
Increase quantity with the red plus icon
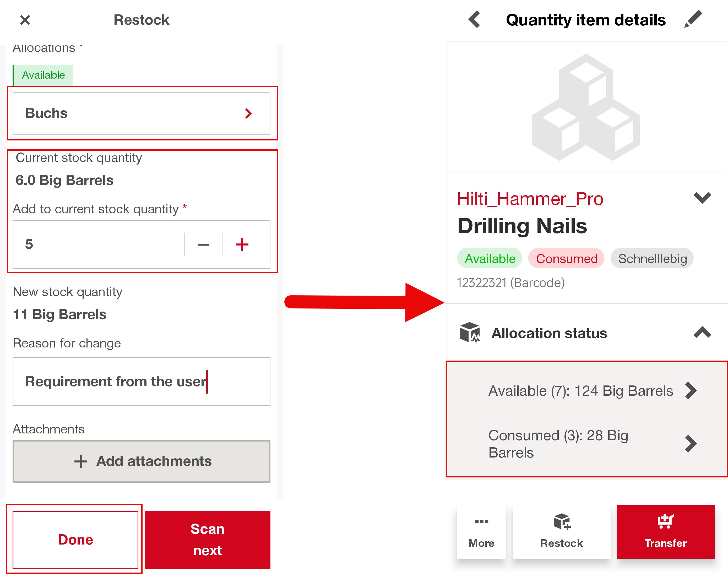(242, 244)
